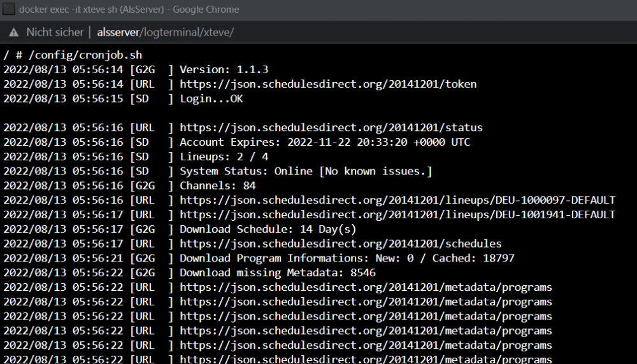Open the schedulesdirect schedules URL
Image resolution: width=637 pixels, height=364 pixels.
pyautogui.click(x=341, y=244)
